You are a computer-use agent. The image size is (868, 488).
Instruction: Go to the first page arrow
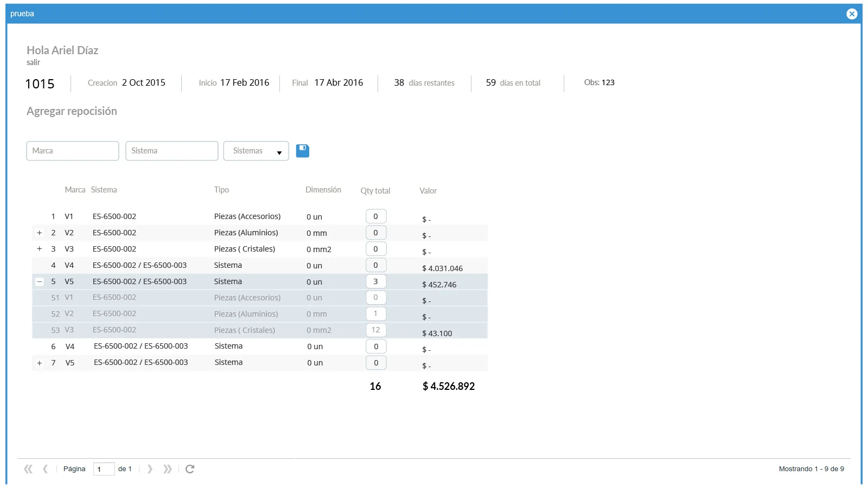pos(28,469)
